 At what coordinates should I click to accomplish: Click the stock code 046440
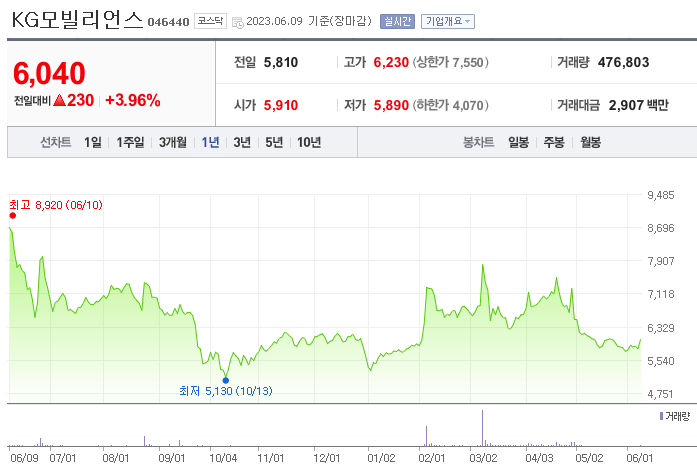tap(168, 22)
